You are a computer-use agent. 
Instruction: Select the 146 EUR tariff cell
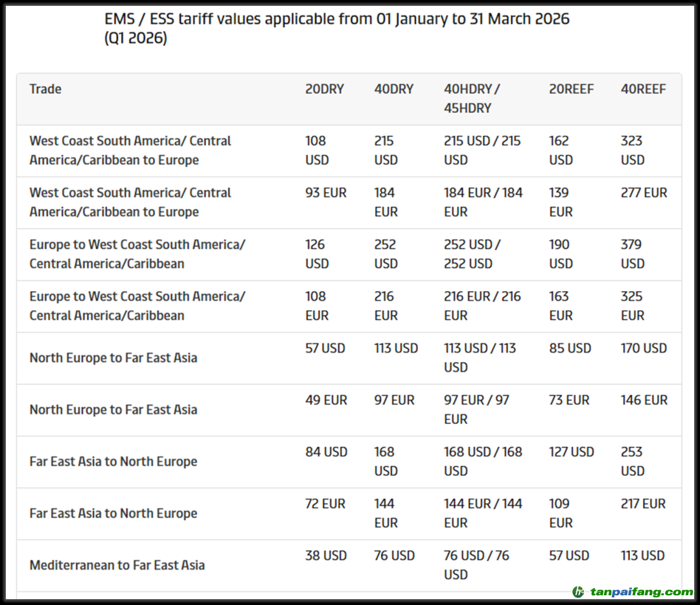644,401
